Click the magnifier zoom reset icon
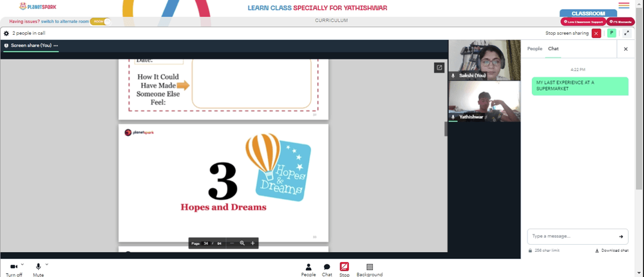Image resolution: width=644 pixels, height=277 pixels. [x=242, y=244]
